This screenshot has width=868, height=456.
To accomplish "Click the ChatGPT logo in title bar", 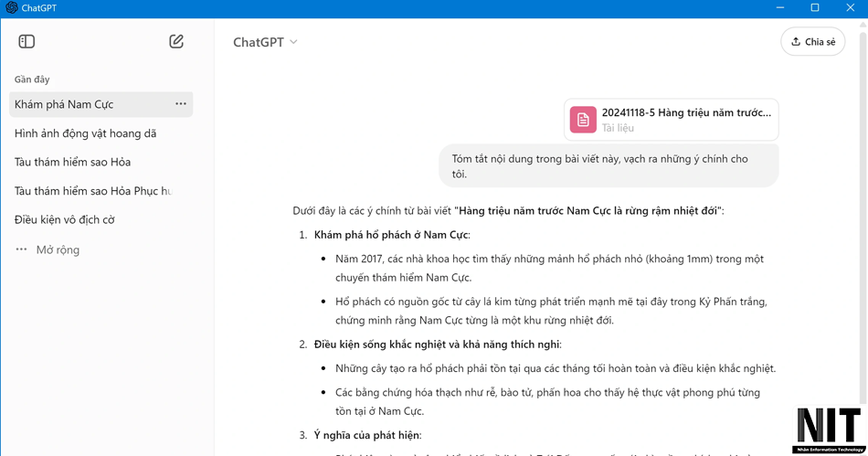I will (x=11, y=7).
